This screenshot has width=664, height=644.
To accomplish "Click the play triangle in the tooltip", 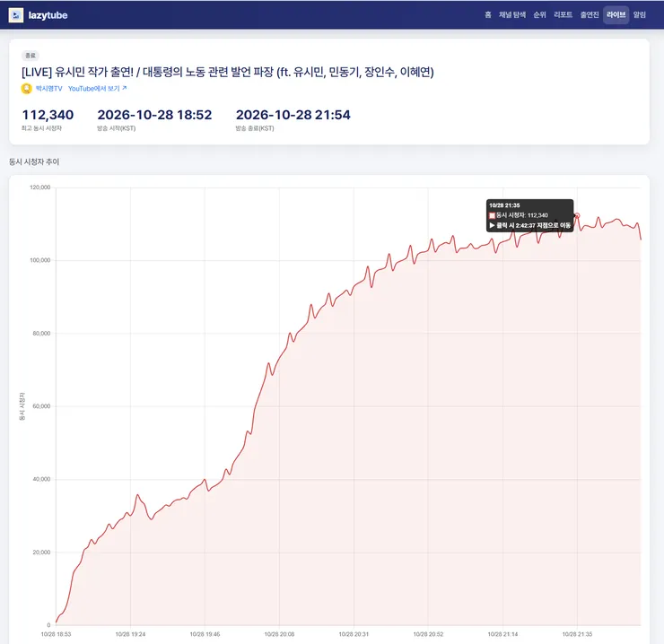I will click(x=492, y=226).
